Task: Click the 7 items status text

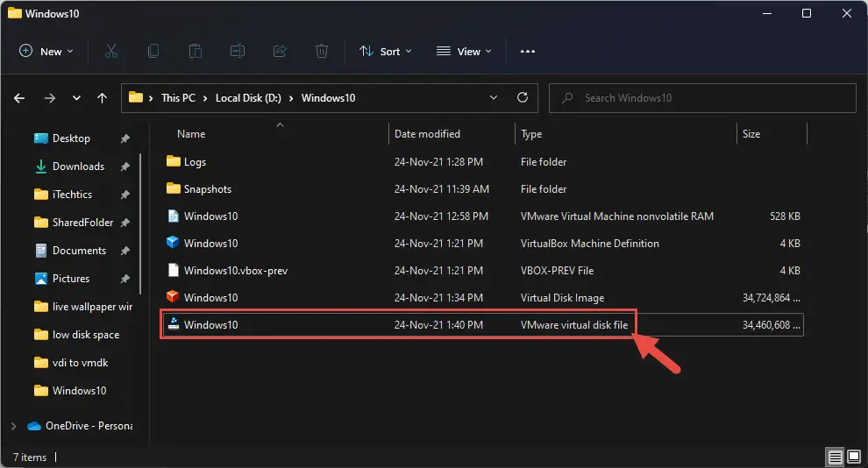Action: coord(30,457)
